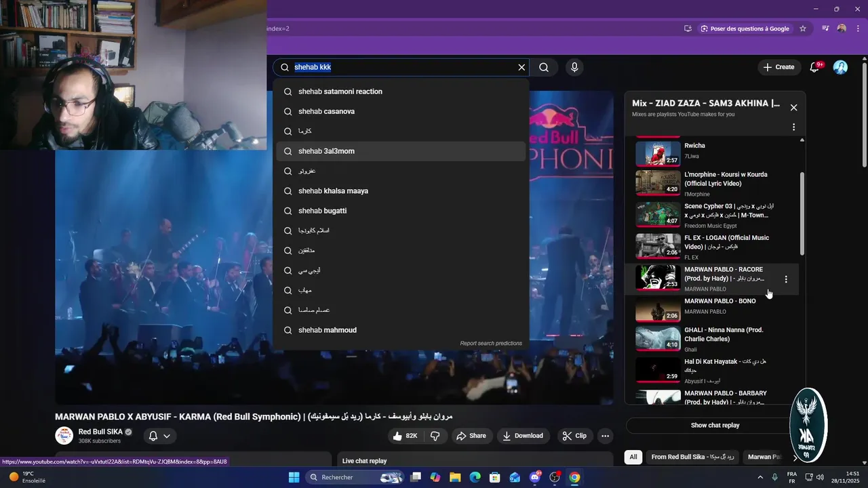Open the Windows Start menu
Screen dimensions: 868x488
pos(294,477)
